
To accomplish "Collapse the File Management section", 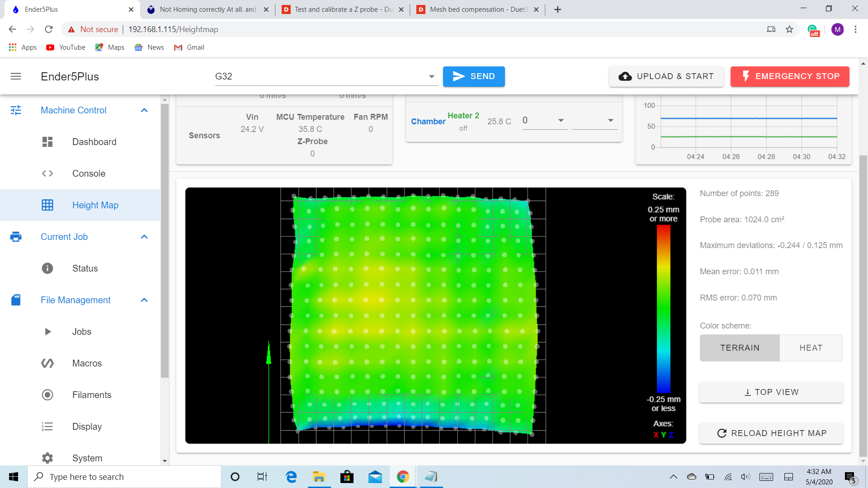I will click(x=144, y=300).
